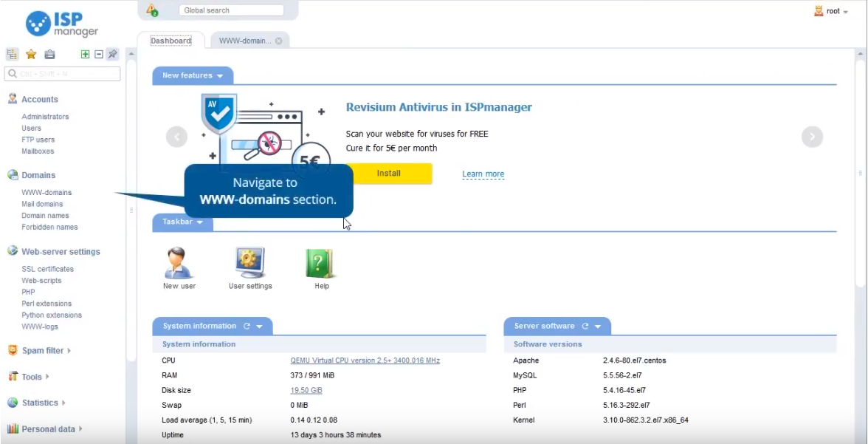Collapse the New features panel
The width and height of the screenshot is (868, 444).
click(x=220, y=76)
